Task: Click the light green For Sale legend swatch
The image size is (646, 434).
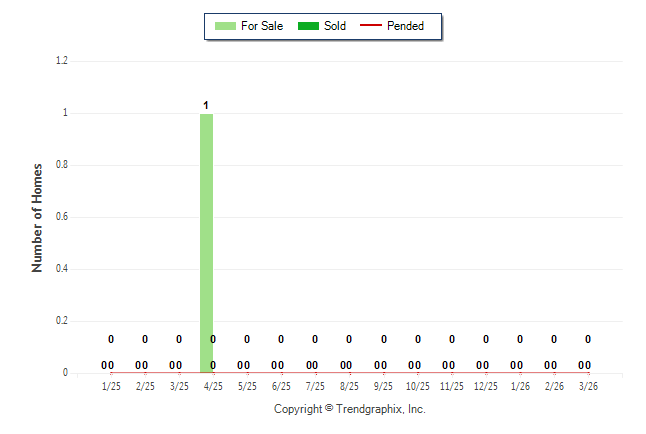Action: click(x=225, y=26)
